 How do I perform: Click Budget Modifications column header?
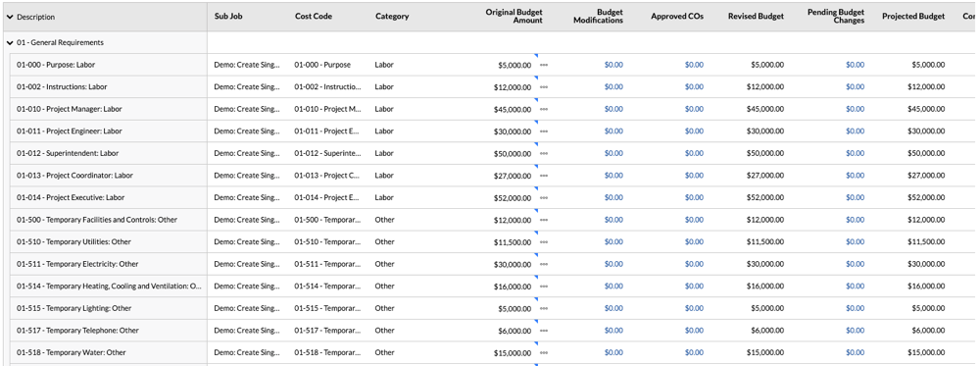598,17
